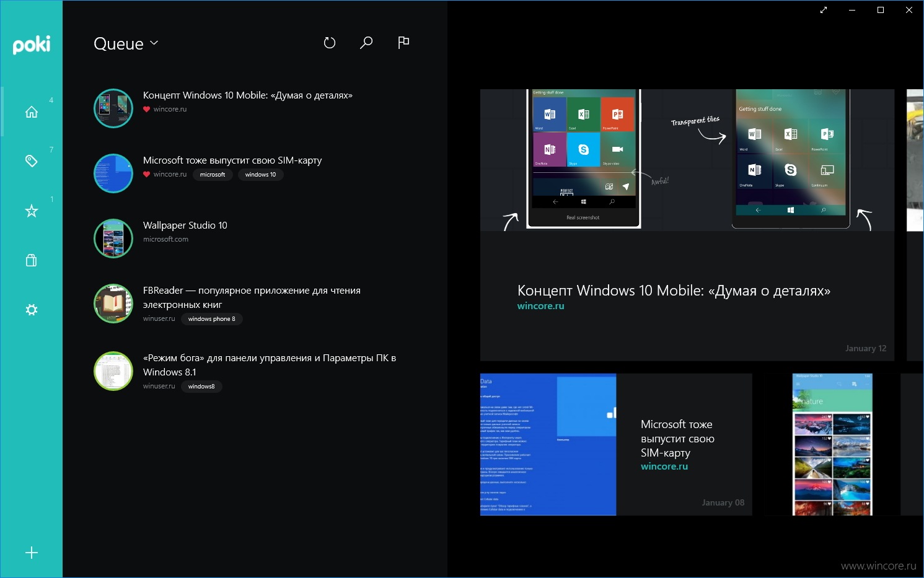Image resolution: width=924 pixels, height=578 pixels.
Task: Click the round thumbnail for SIM-карту article
Action: point(113,173)
